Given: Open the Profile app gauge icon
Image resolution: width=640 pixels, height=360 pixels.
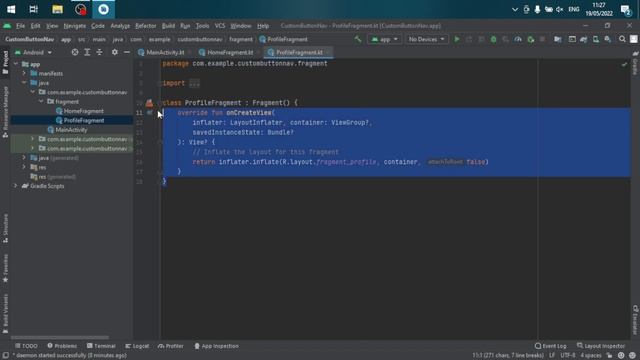Looking at the screenshot, I should [518, 39].
